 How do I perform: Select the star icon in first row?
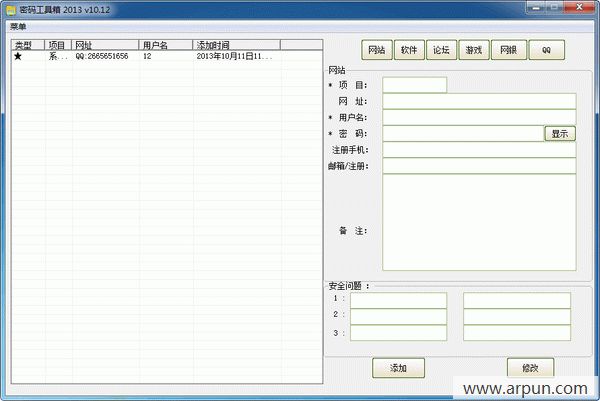[x=17, y=57]
